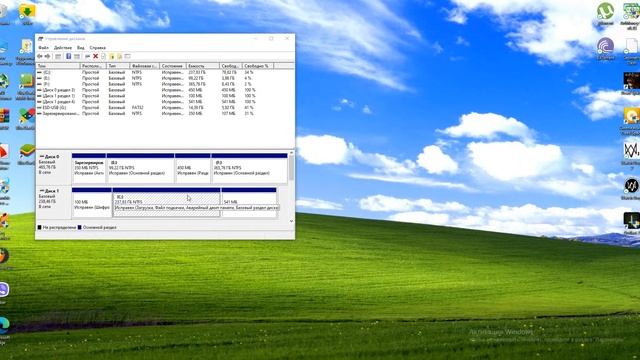Click the graphical view scrollbar down arrow

[x=291, y=221]
